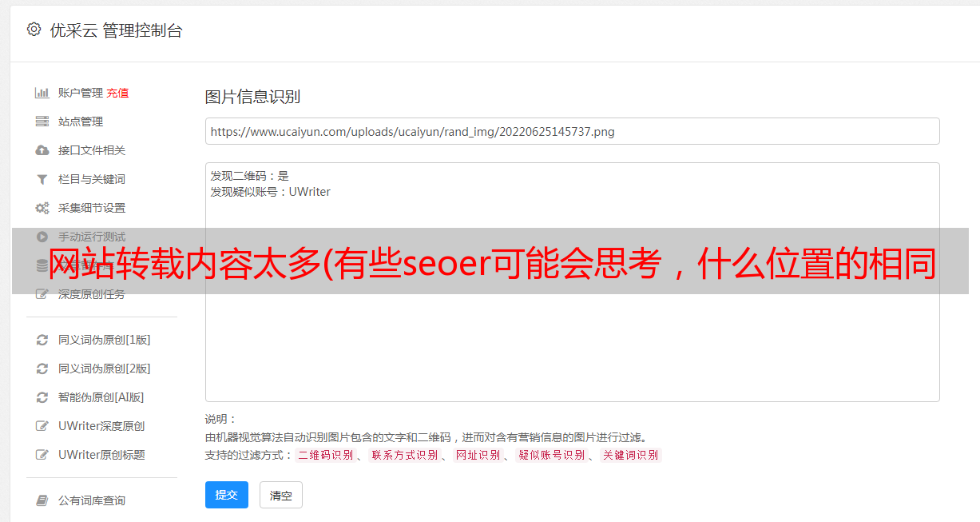980x522 pixels.
Task: Open the 充值 recharge link
Action: click(x=117, y=93)
